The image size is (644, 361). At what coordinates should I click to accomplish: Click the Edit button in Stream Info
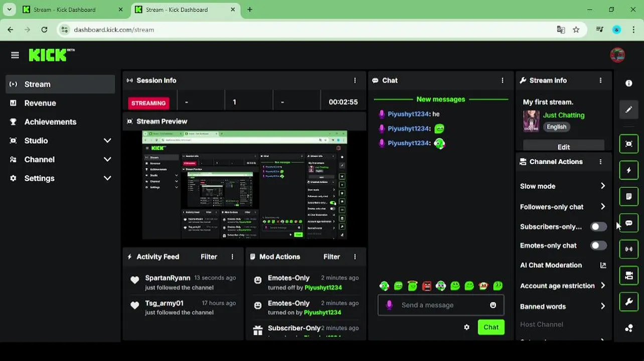pos(563,146)
